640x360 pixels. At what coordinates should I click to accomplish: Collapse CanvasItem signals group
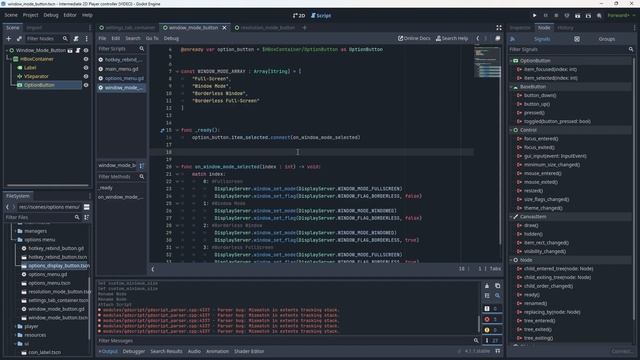(x=511, y=217)
